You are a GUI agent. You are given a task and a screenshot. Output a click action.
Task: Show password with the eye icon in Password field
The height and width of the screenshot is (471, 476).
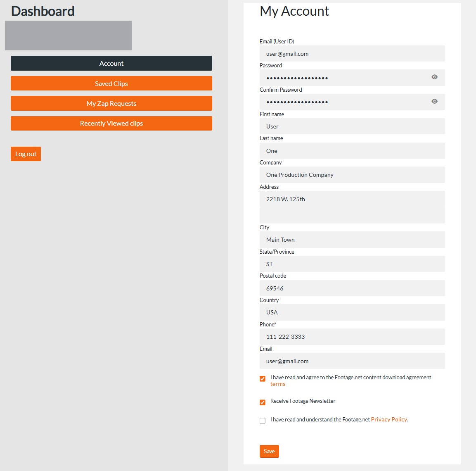[x=434, y=77]
